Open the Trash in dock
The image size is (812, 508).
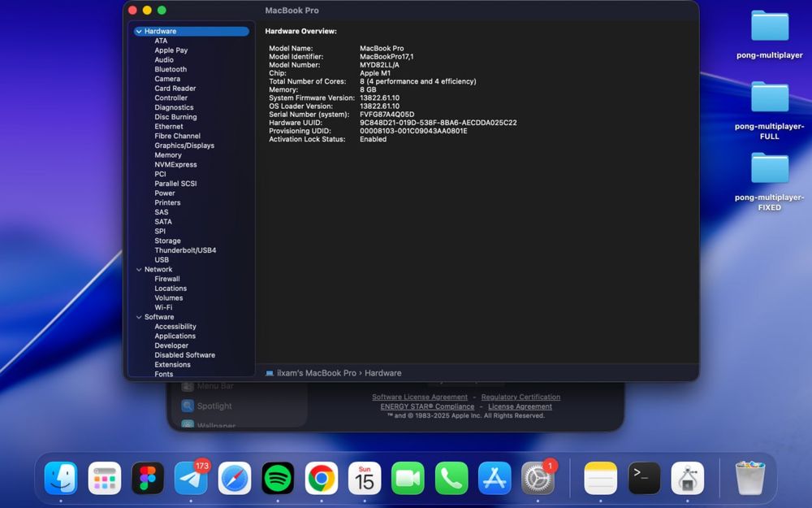(x=749, y=478)
